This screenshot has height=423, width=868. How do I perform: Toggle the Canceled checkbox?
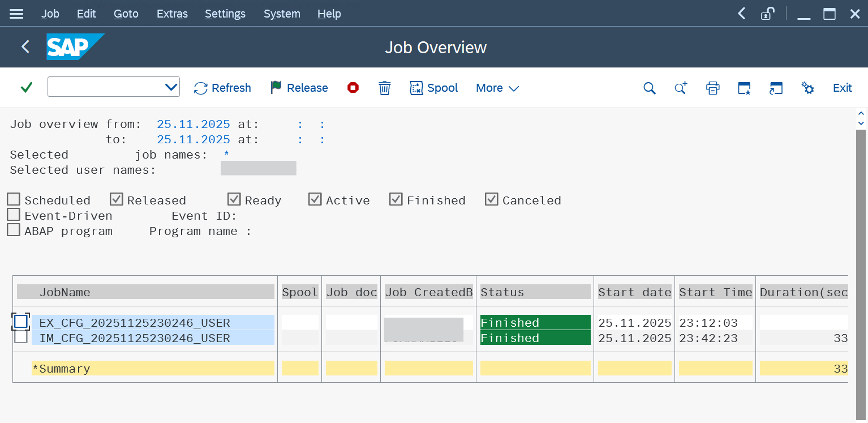492,199
